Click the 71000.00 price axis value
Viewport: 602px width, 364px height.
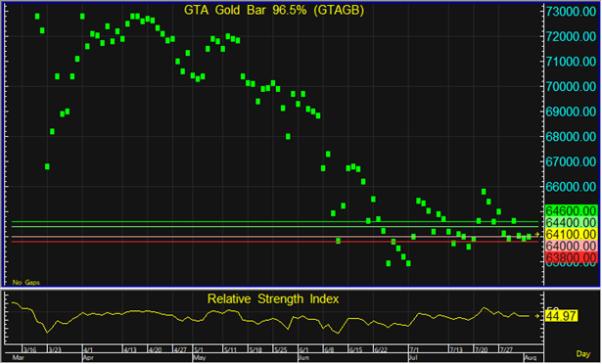tap(571, 62)
